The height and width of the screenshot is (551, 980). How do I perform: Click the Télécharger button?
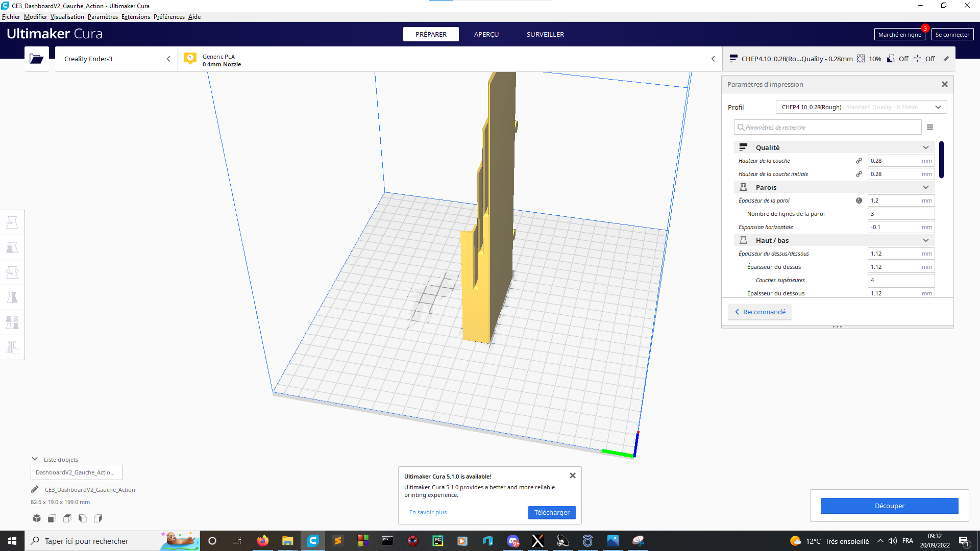click(552, 512)
